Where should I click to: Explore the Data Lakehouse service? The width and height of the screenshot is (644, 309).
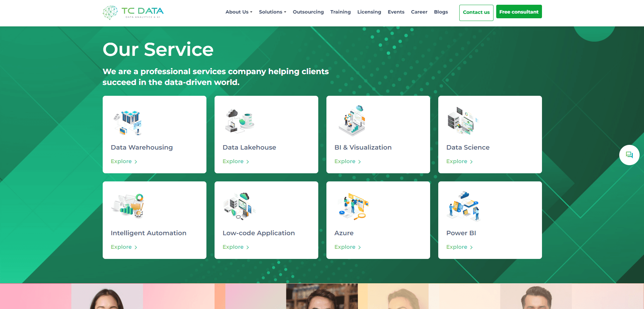click(236, 161)
